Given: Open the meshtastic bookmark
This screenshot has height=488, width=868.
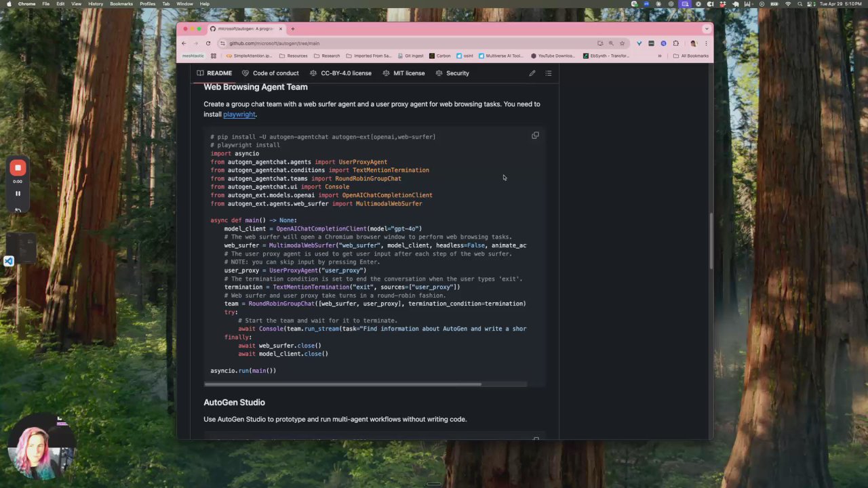Looking at the screenshot, I should click(193, 56).
